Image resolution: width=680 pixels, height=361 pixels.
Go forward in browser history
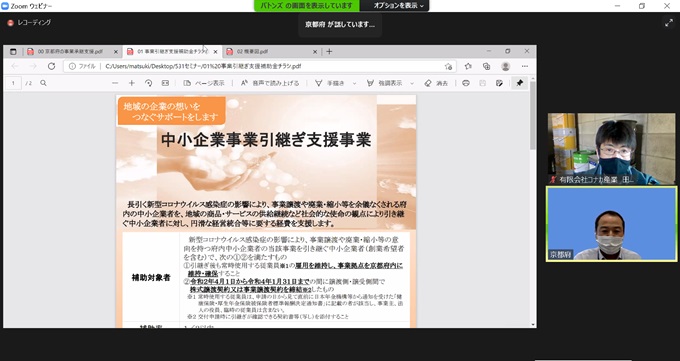click(x=33, y=66)
